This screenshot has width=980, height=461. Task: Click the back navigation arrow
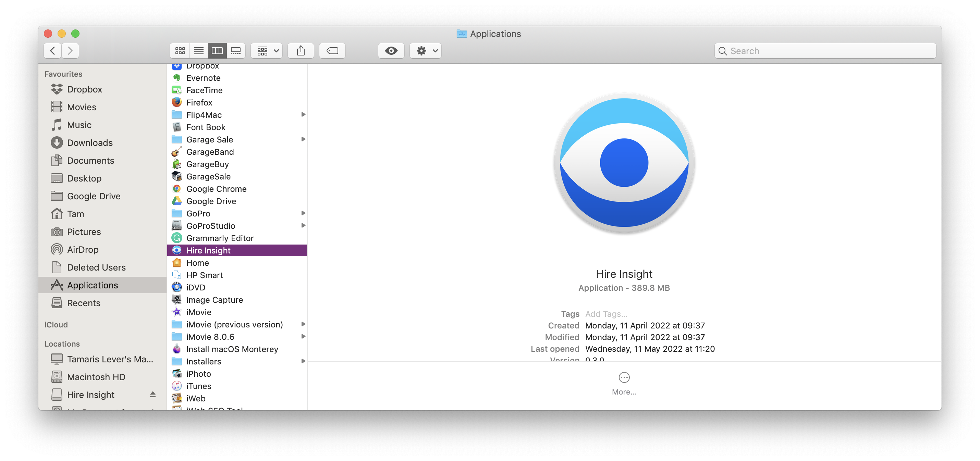(53, 51)
